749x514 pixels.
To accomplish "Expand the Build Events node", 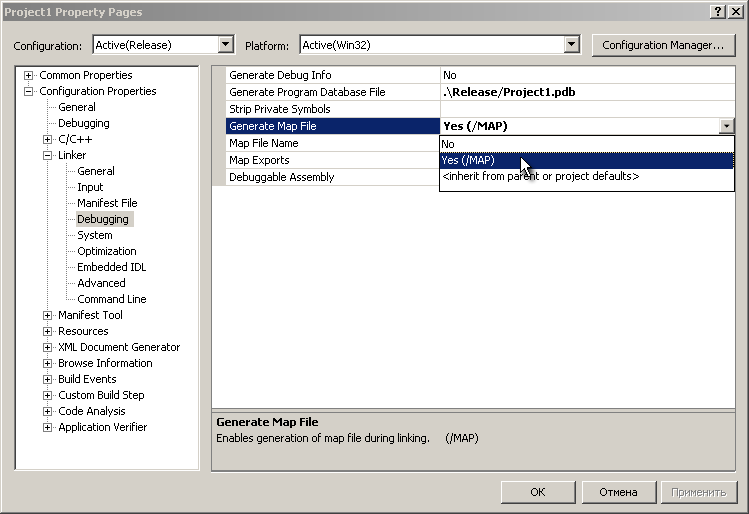I will click(x=47, y=379).
